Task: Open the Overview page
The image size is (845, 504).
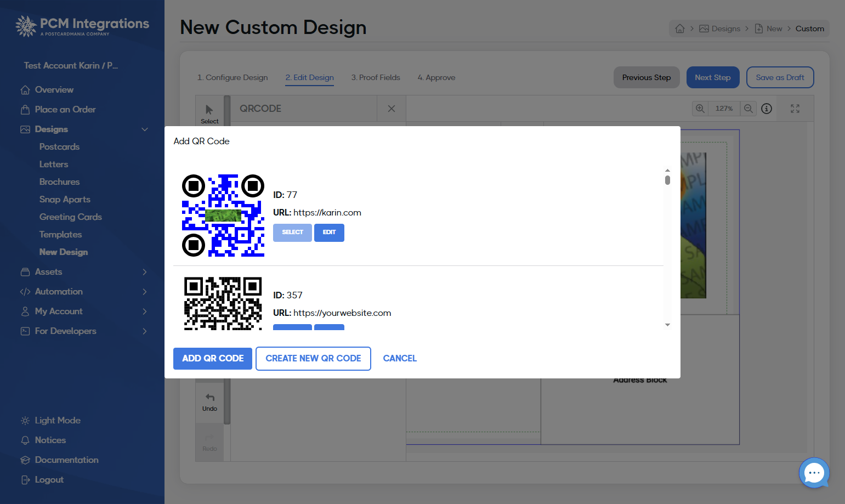Action: point(54,89)
